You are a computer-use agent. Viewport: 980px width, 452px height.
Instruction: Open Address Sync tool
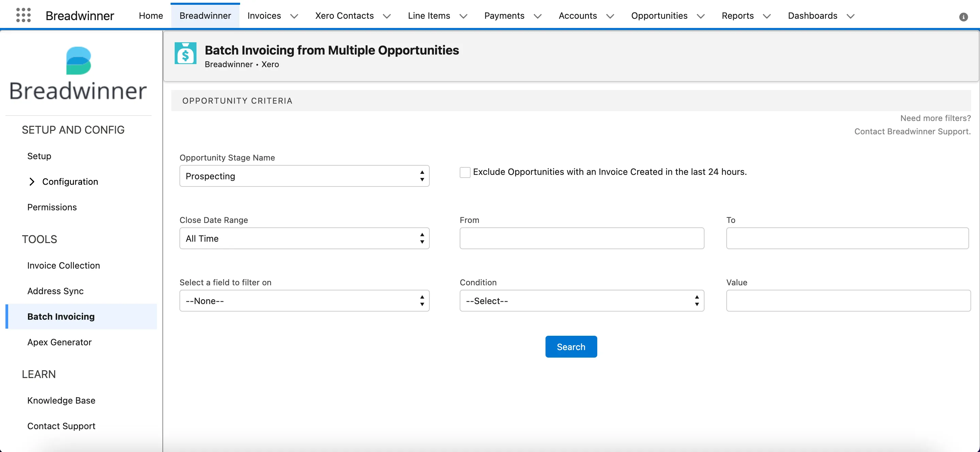point(56,291)
